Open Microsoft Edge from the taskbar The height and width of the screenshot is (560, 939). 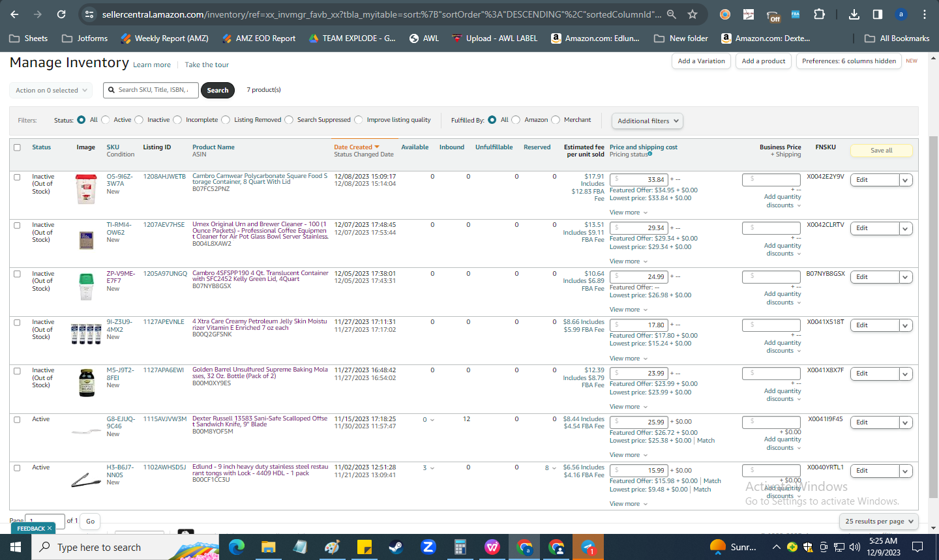coord(236,547)
